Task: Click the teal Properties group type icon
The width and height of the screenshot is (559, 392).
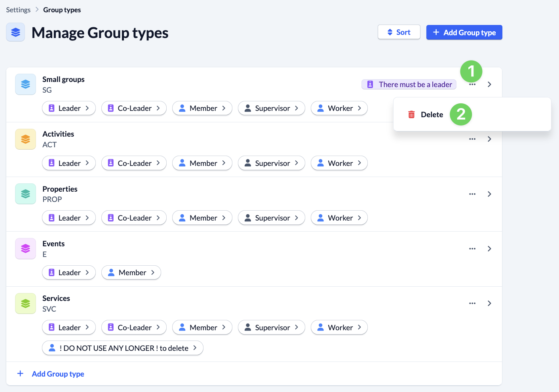Action: click(25, 194)
